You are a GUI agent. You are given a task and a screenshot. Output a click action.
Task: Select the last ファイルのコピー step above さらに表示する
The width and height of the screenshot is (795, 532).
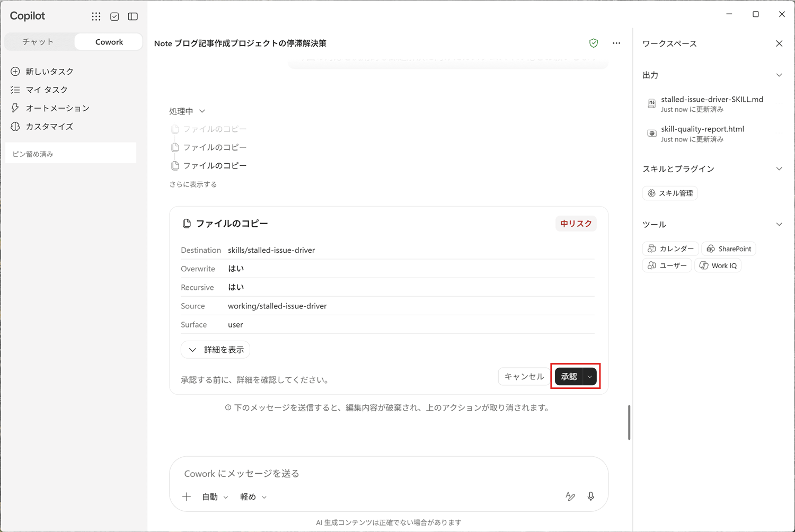click(209, 166)
